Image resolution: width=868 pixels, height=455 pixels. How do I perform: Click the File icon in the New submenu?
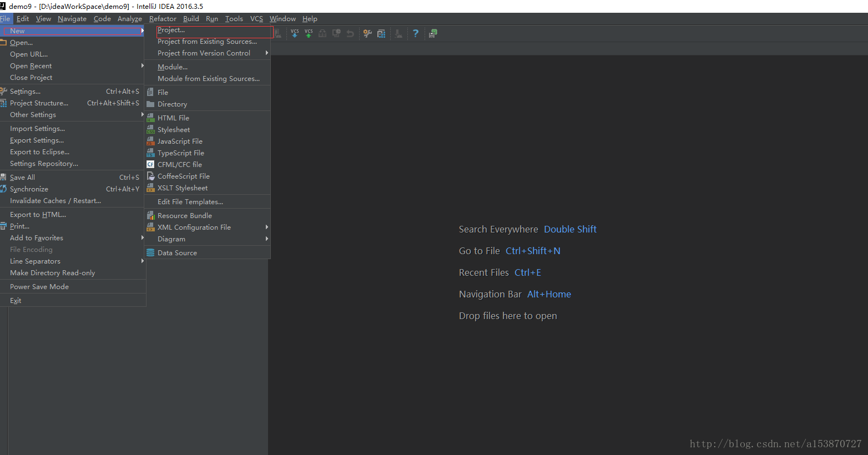(150, 92)
